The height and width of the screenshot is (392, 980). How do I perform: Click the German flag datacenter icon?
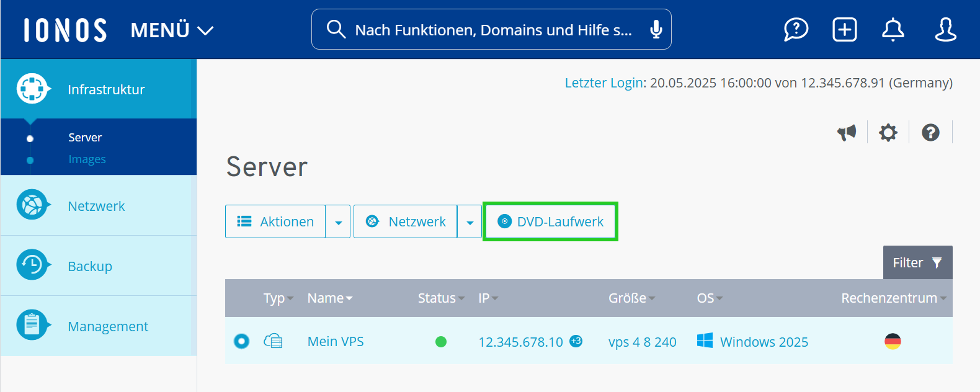893,341
